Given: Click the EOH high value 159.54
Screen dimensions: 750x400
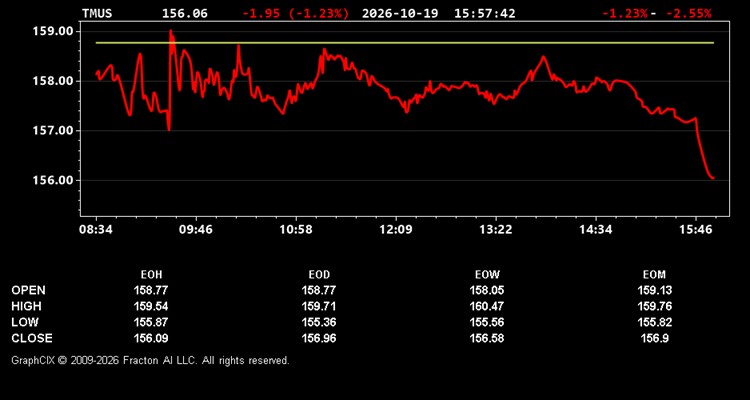Looking at the screenshot, I should (151, 306).
